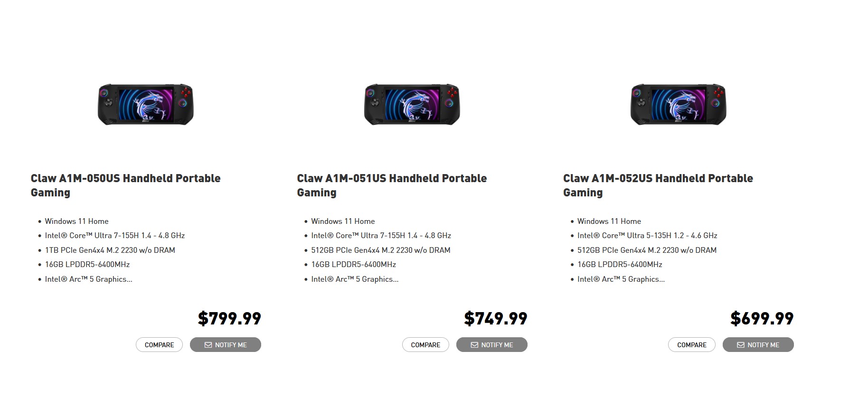
Task: Click envelope icon on A1M-052US Notify Me
Action: coord(741,345)
